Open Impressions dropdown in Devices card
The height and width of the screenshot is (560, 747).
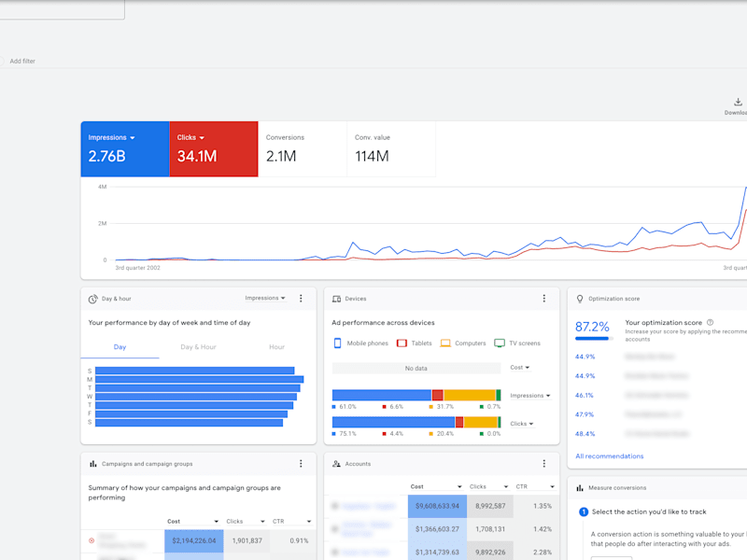pyautogui.click(x=530, y=396)
